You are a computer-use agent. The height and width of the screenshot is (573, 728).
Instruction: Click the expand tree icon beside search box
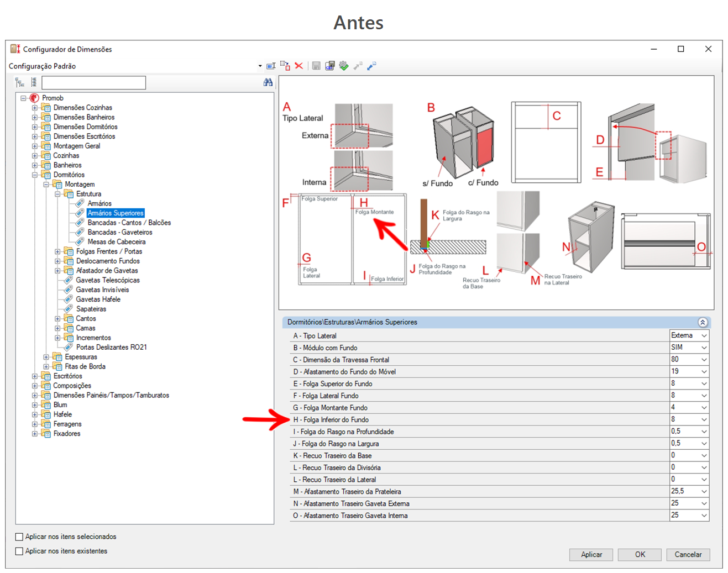[x=20, y=83]
